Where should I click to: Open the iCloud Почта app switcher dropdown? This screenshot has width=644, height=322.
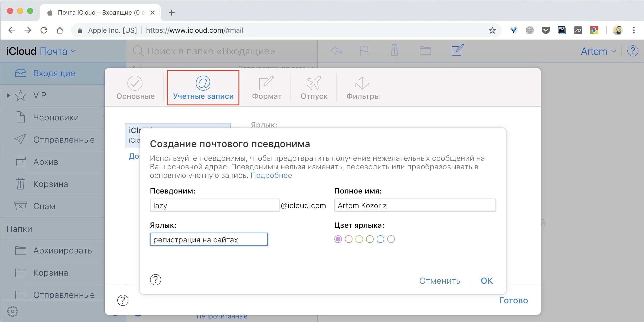(57, 51)
